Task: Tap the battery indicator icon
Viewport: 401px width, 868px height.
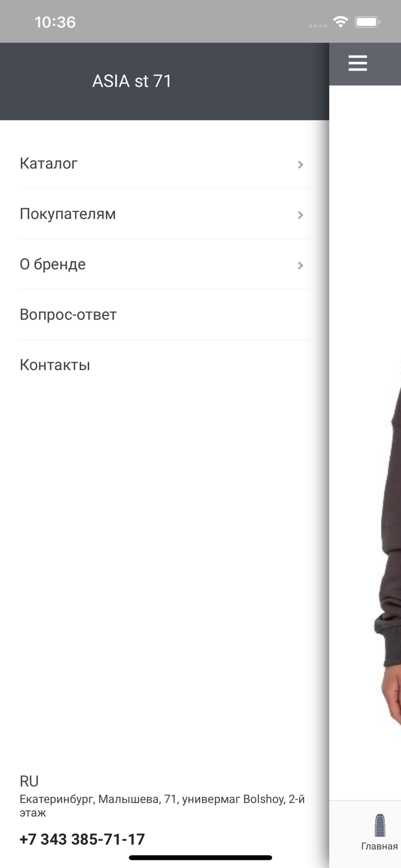Action: 367,23
